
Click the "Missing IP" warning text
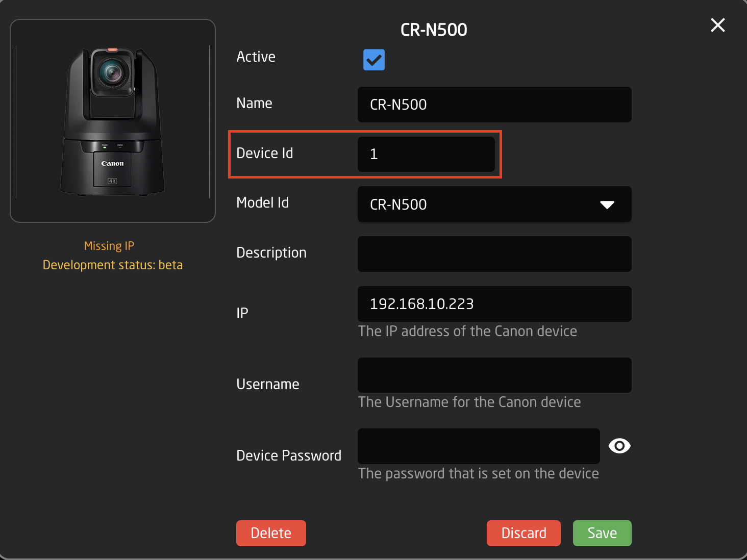[x=109, y=246]
